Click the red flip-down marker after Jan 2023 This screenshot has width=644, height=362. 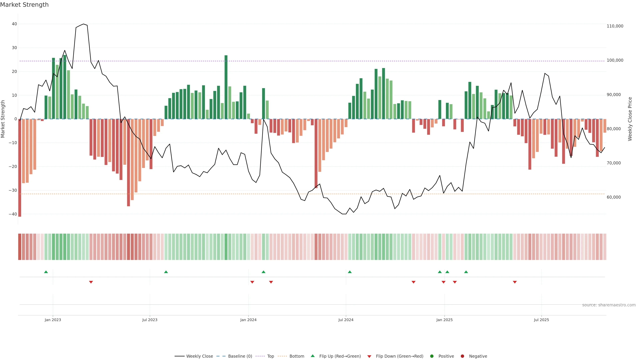(91, 282)
